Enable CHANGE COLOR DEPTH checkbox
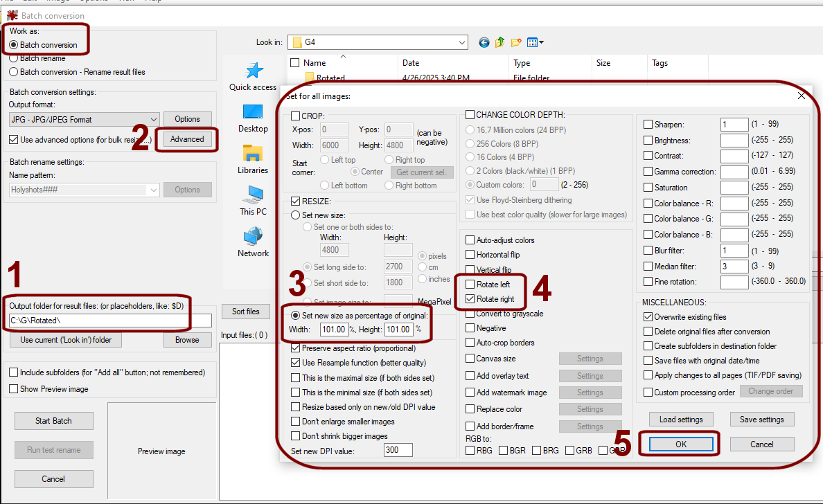 (470, 114)
